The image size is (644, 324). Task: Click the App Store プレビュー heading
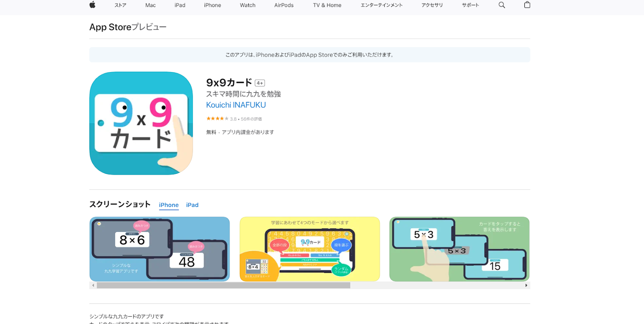pyautogui.click(x=128, y=27)
